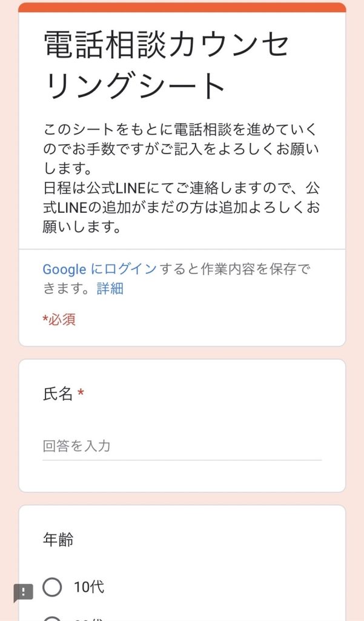Click the 氏名 question label
364x621 pixels.
(x=58, y=394)
